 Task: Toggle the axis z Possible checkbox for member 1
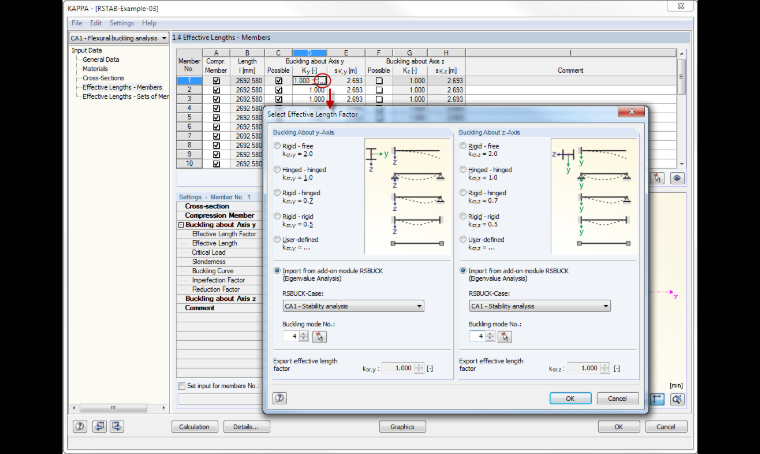pyautogui.click(x=379, y=81)
